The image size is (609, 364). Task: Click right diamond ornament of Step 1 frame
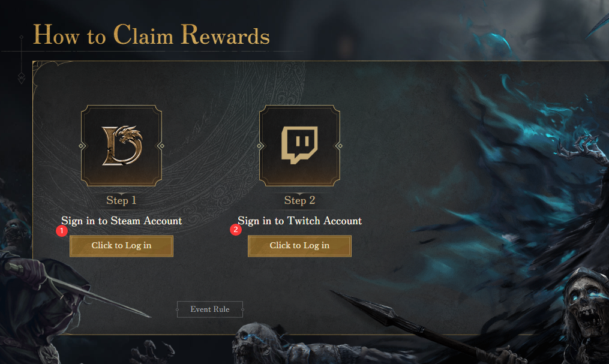[160, 146]
